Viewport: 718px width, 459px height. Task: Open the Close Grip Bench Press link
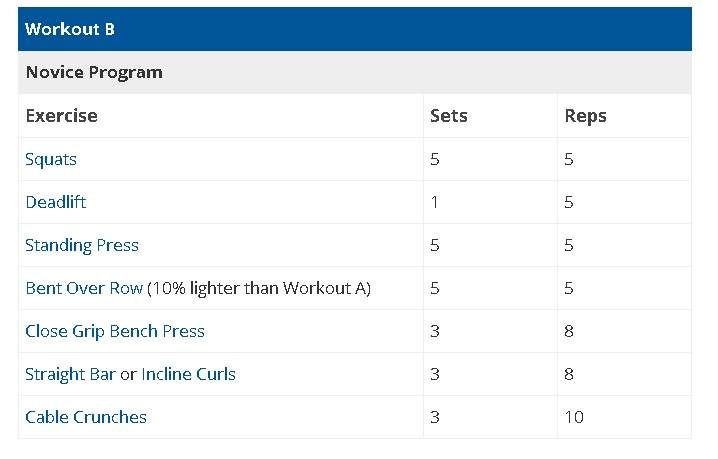(115, 331)
